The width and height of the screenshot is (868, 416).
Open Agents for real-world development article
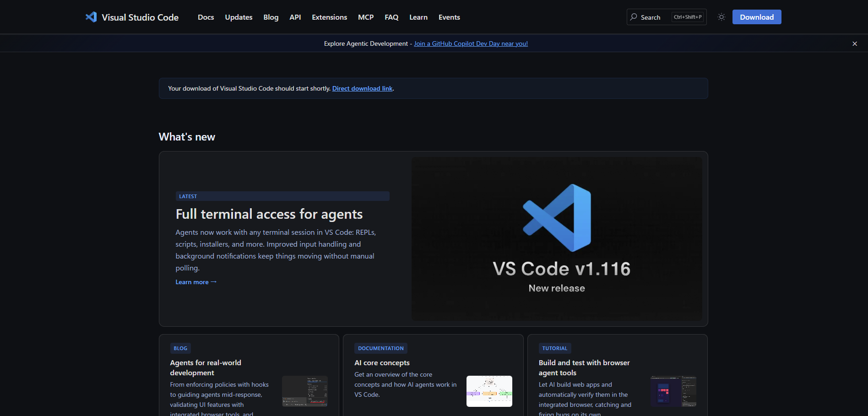tap(206, 367)
